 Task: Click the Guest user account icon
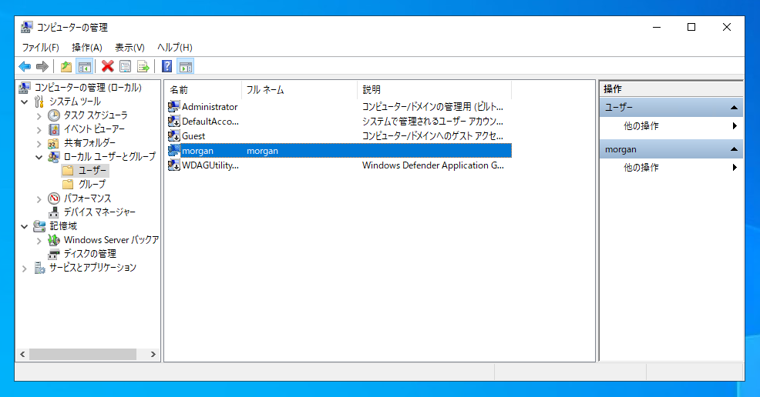coord(174,136)
